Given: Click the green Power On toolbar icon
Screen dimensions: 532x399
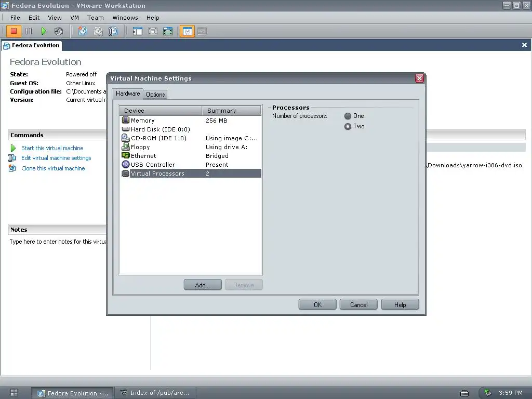Looking at the screenshot, I should [44, 31].
